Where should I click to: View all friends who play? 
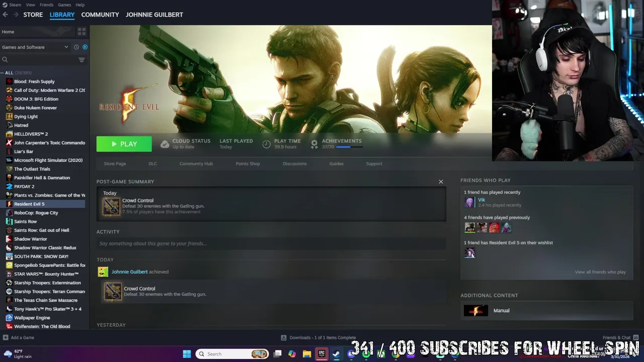[600, 272]
